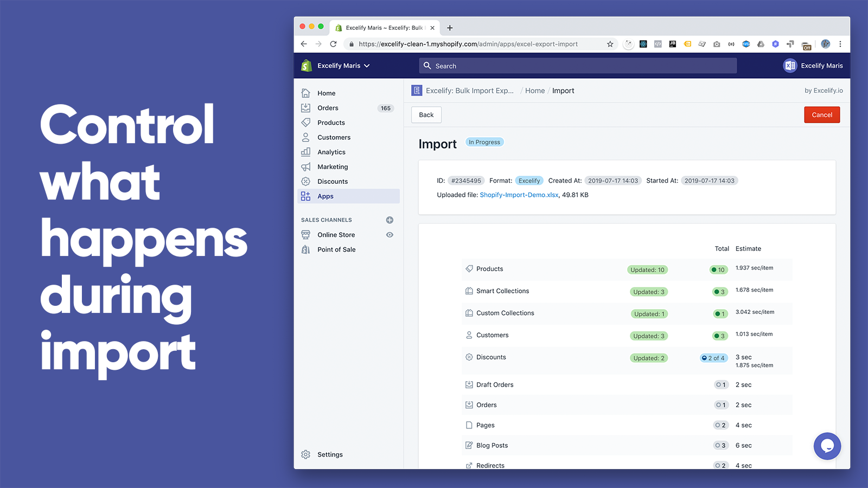The height and width of the screenshot is (488, 868).
Task: Click the Discounts row icon
Action: coord(469,357)
